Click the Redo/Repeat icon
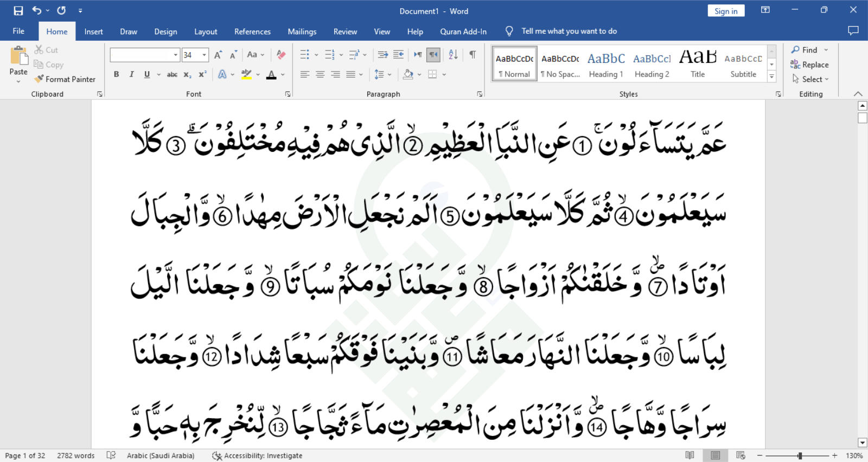This screenshot has height=462, width=868. coord(61,10)
